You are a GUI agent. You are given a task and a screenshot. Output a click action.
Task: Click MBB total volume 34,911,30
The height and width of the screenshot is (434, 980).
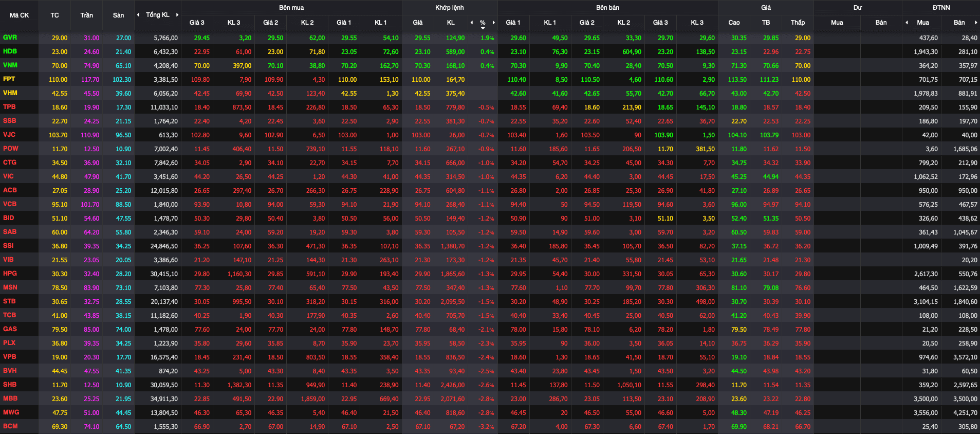pos(164,399)
